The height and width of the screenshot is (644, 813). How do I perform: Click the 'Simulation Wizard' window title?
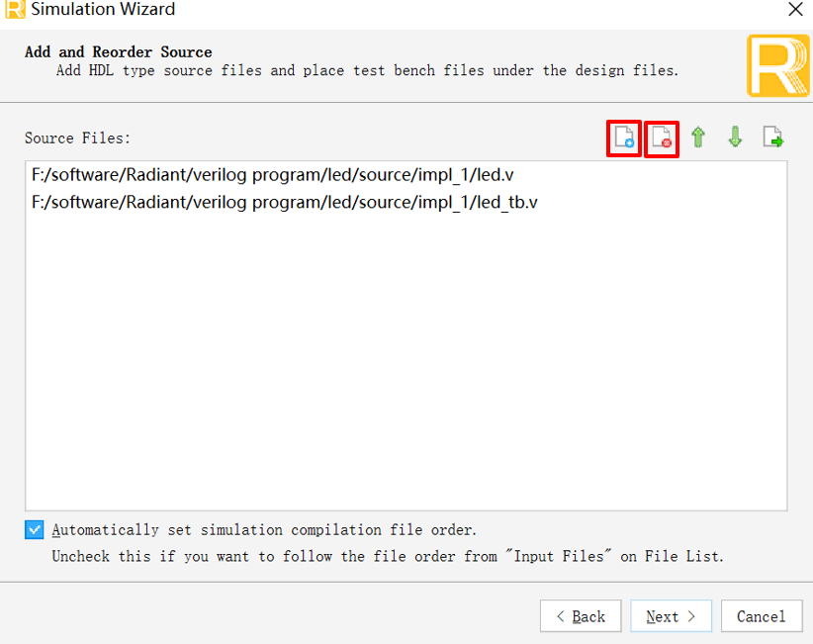click(x=103, y=9)
